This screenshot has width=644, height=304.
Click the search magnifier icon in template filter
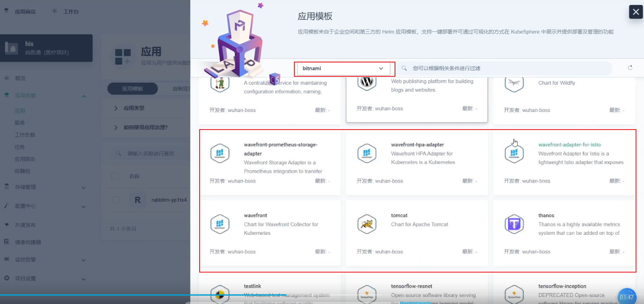tap(404, 68)
